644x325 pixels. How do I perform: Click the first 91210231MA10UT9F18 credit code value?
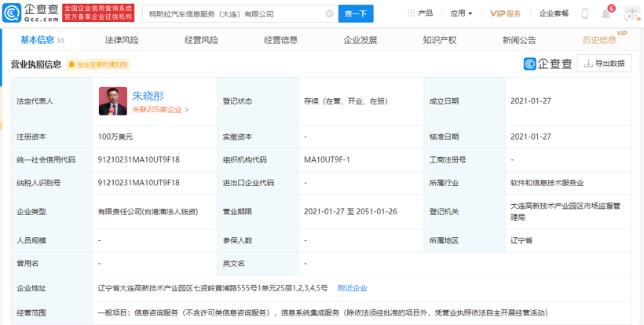click(x=139, y=159)
